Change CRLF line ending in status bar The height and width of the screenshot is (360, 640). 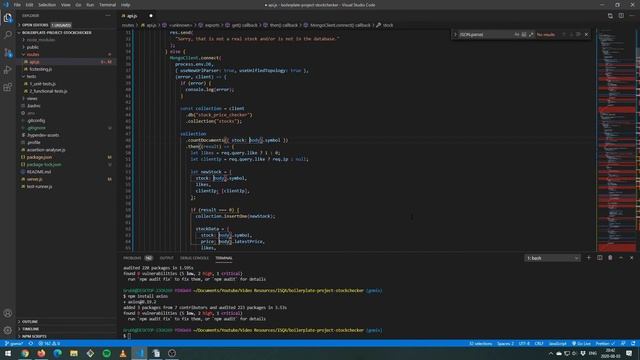539,344
